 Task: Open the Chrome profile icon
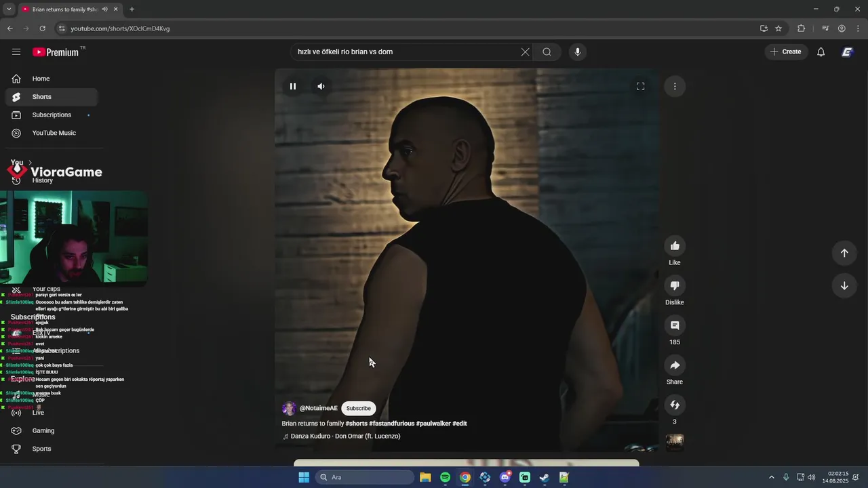(842, 28)
